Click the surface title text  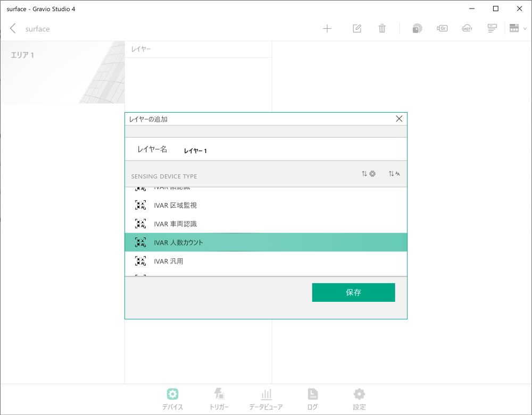click(x=38, y=29)
